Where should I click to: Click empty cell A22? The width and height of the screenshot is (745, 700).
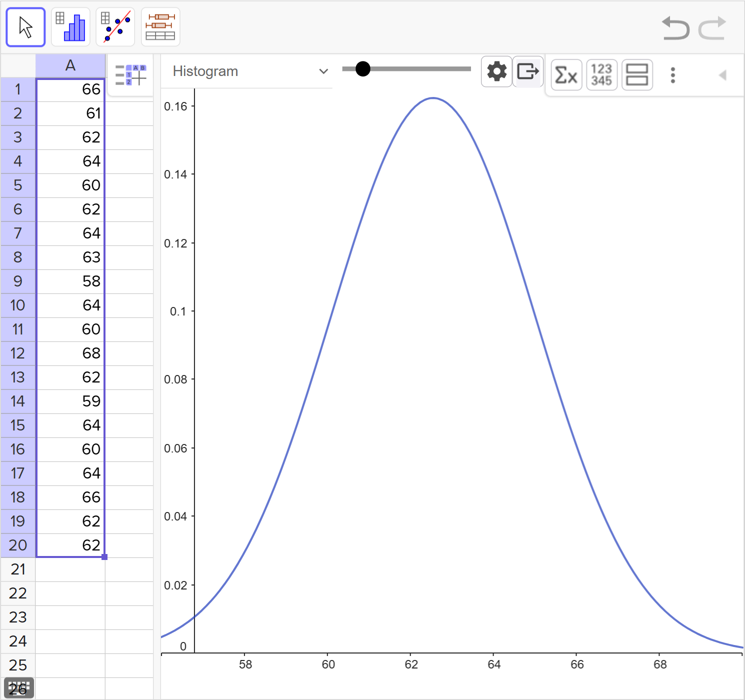tap(70, 593)
